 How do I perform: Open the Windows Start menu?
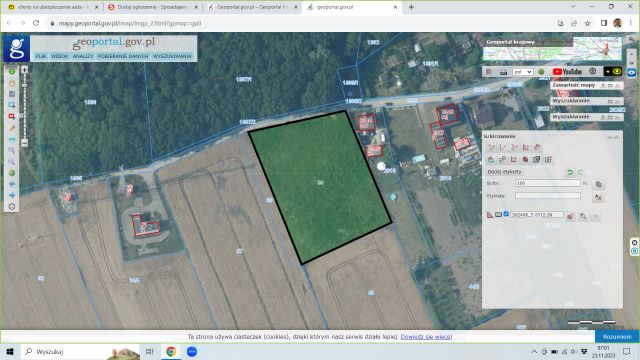click(10, 351)
